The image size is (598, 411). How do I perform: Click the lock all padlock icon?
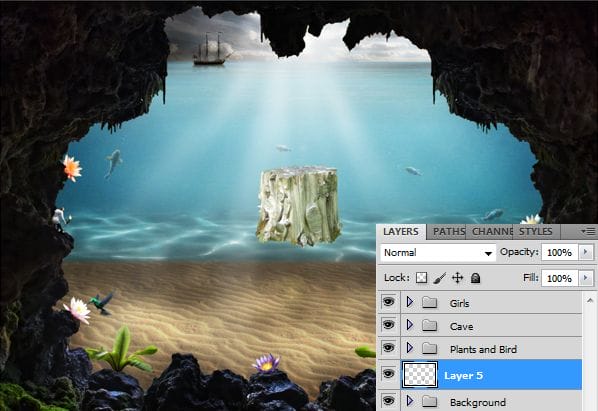point(475,278)
